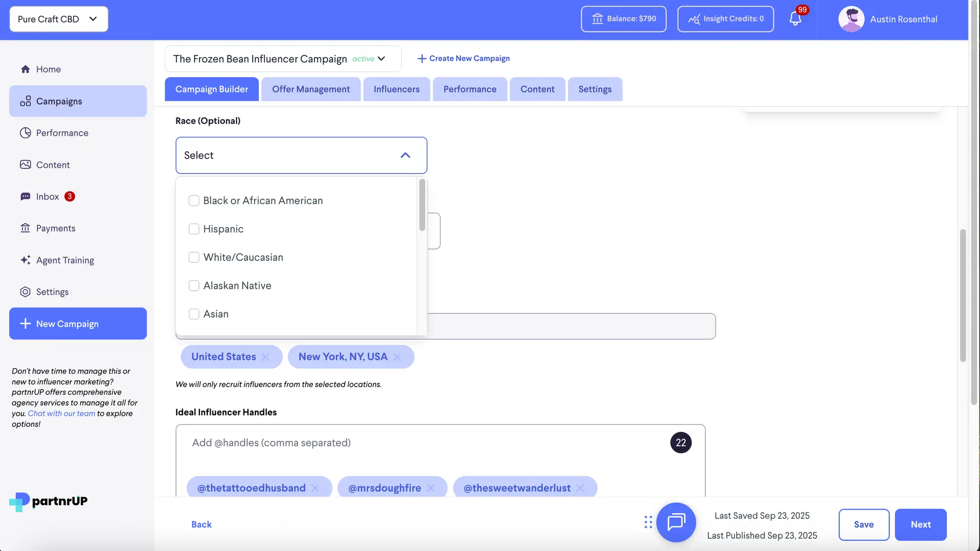
Task: Open the Influencers tab
Action: [397, 89]
